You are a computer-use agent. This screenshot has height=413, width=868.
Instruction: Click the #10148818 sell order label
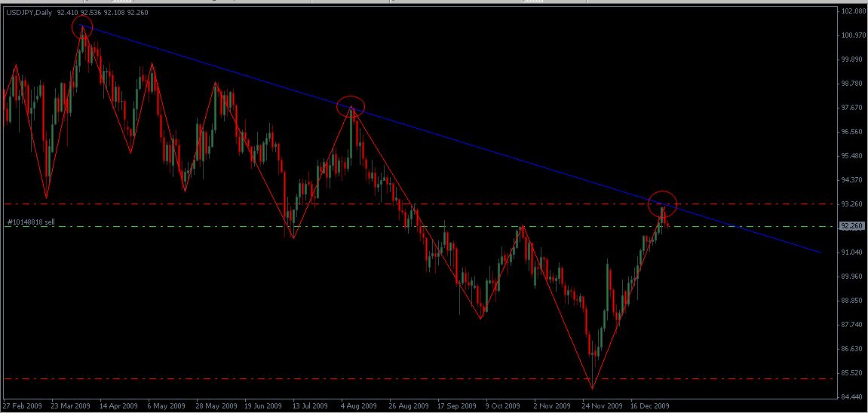[x=32, y=222]
